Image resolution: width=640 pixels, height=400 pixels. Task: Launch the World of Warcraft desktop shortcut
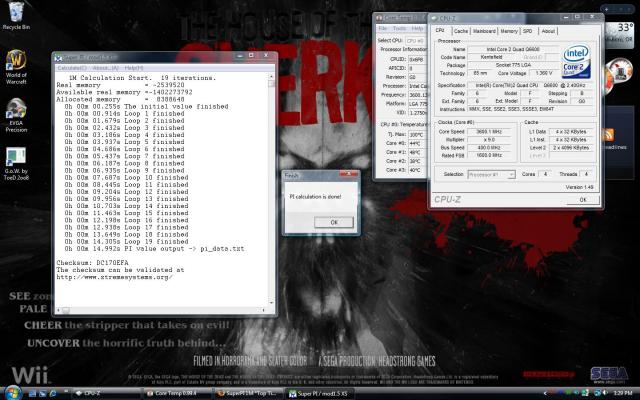(16, 67)
